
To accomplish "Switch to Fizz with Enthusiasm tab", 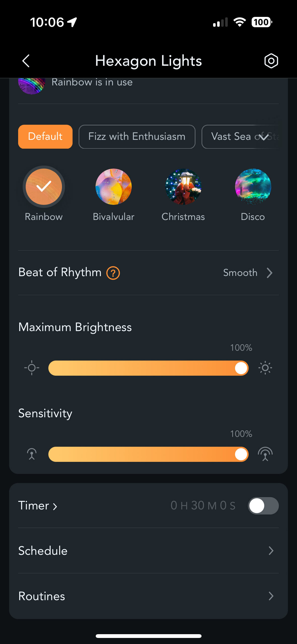I will 137,137.
